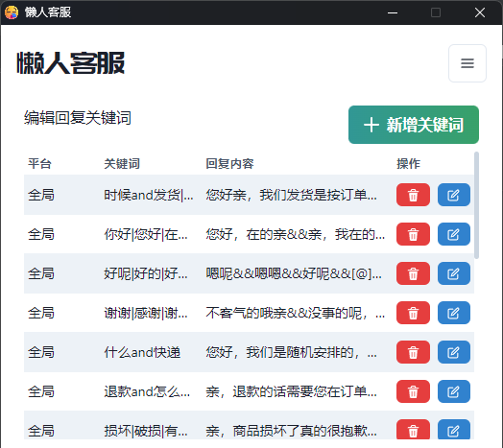
Task: Delete the 好呢|好的 keyword row
Action: click(x=413, y=273)
